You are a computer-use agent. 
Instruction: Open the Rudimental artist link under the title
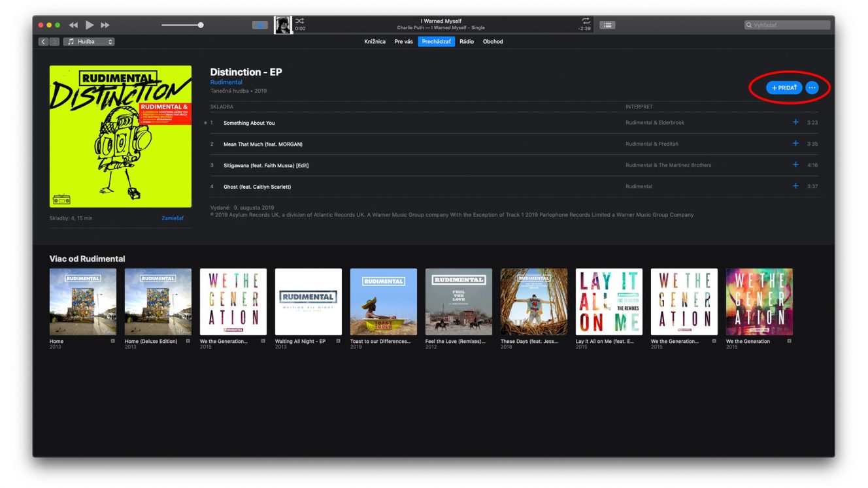click(226, 82)
